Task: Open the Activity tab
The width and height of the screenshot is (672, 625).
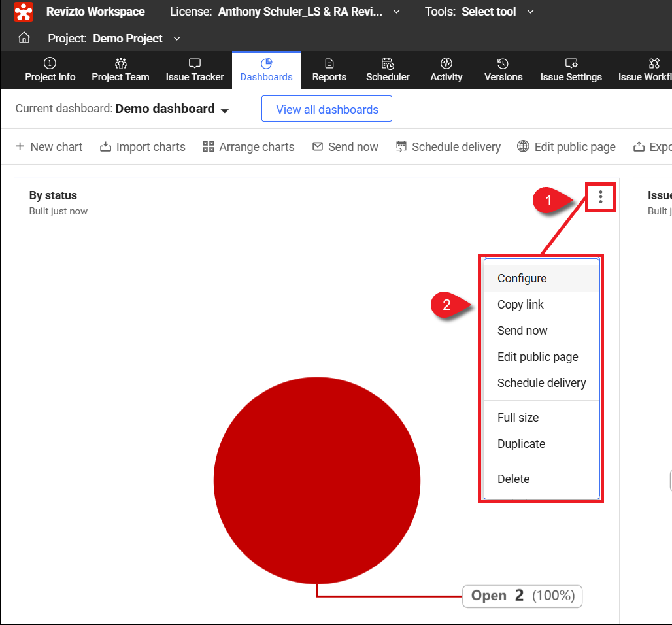Action: 446,70
